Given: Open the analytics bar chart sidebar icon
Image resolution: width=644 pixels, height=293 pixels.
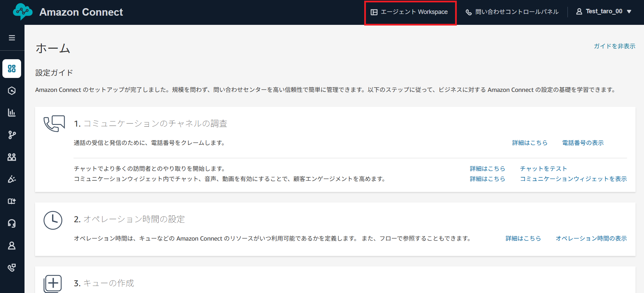Looking at the screenshot, I should point(12,113).
